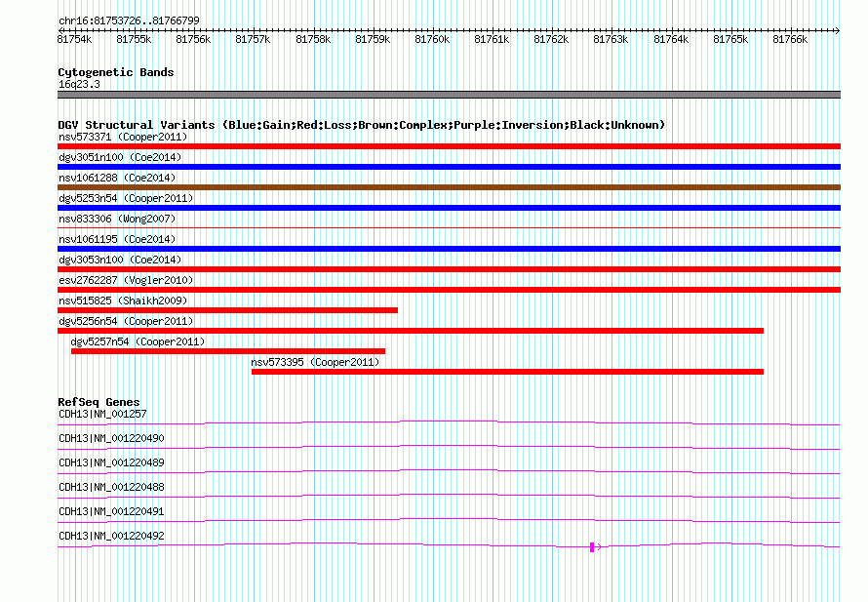Screen dimensions: 868x602
Task: Click the 81762k ruler label
Action: 551,39
